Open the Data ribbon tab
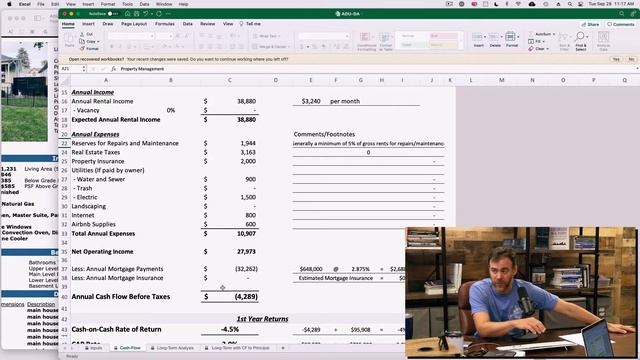The height and width of the screenshot is (360, 640). [187, 24]
